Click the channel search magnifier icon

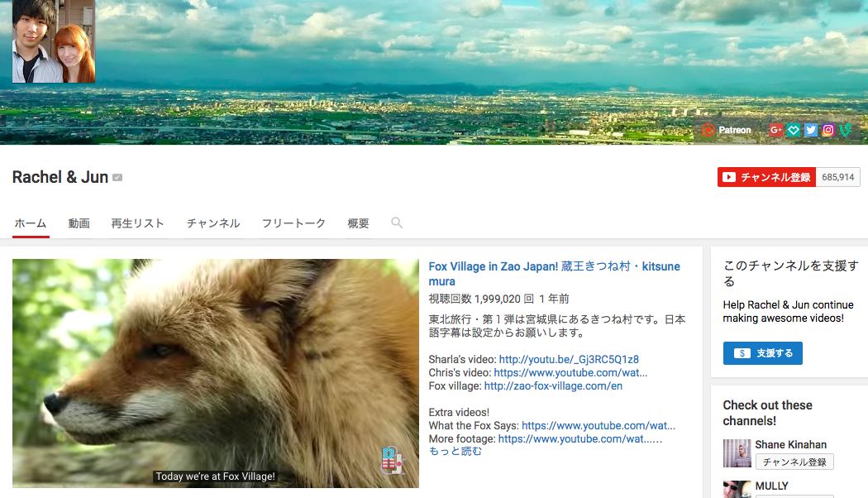pyautogui.click(x=397, y=223)
